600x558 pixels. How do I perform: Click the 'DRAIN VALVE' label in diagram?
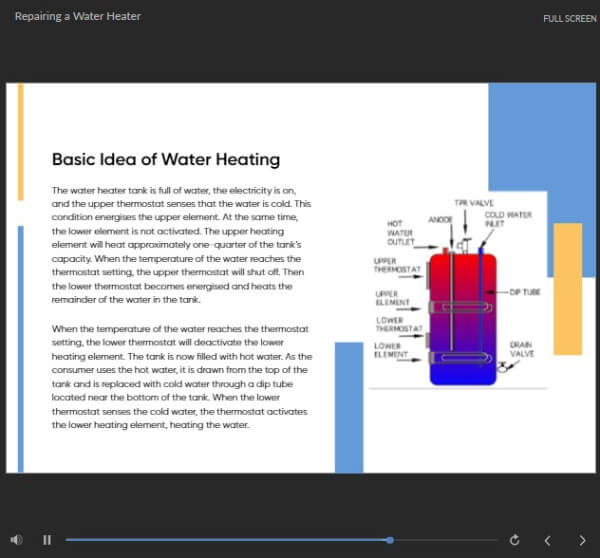click(520, 349)
